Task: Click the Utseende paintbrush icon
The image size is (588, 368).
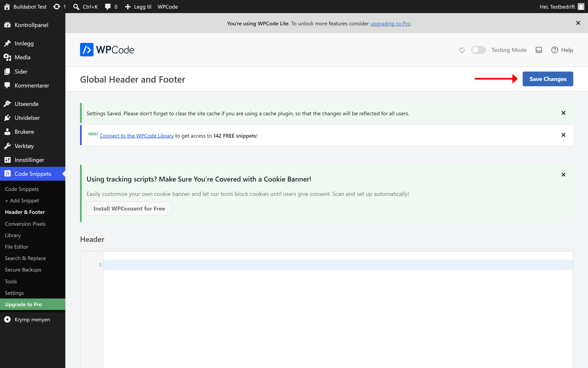Action: (x=7, y=104)
